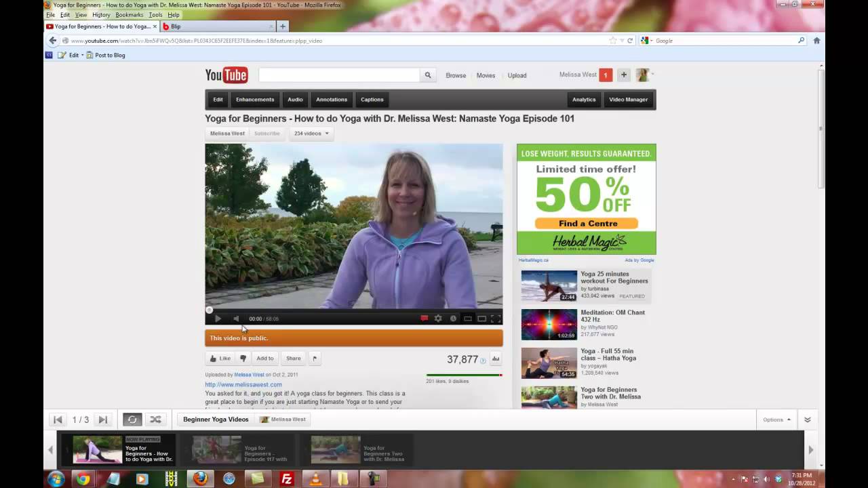This screenshot has height=488, width=868.
Task: Click the Watch Later clock icon
Action: click(x=453, y=319)
